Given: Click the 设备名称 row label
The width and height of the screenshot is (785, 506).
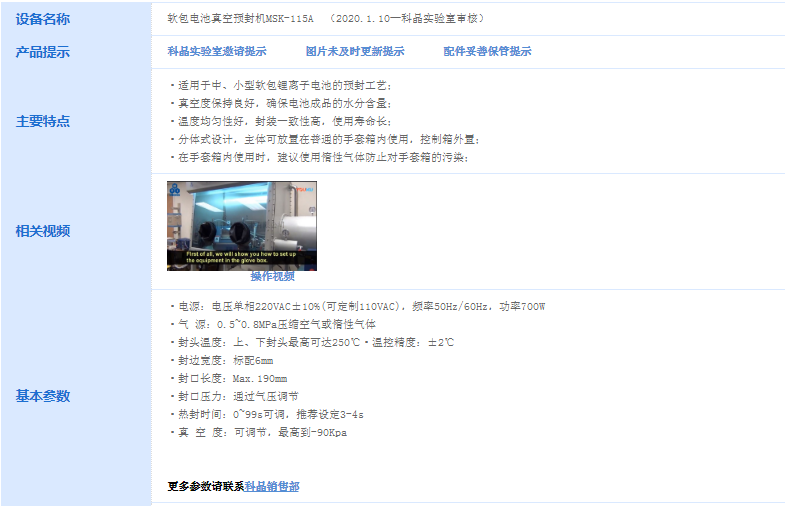Looking at the screenshot, I should (x=43, y=19).
